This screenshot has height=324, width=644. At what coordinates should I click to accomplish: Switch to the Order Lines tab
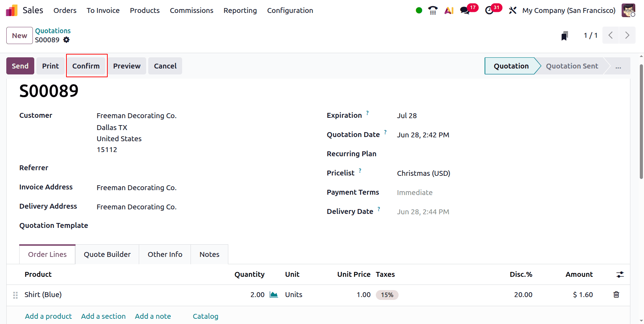[47, 254]
